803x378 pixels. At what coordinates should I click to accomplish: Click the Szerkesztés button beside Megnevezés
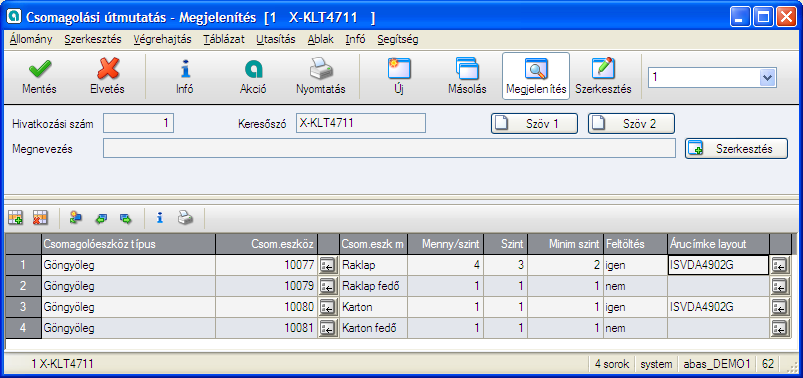736,149
